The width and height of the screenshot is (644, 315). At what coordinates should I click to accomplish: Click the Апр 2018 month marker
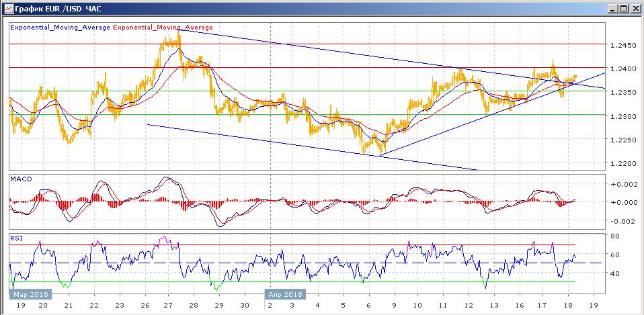pyautogui.click(x=286, y=294)
